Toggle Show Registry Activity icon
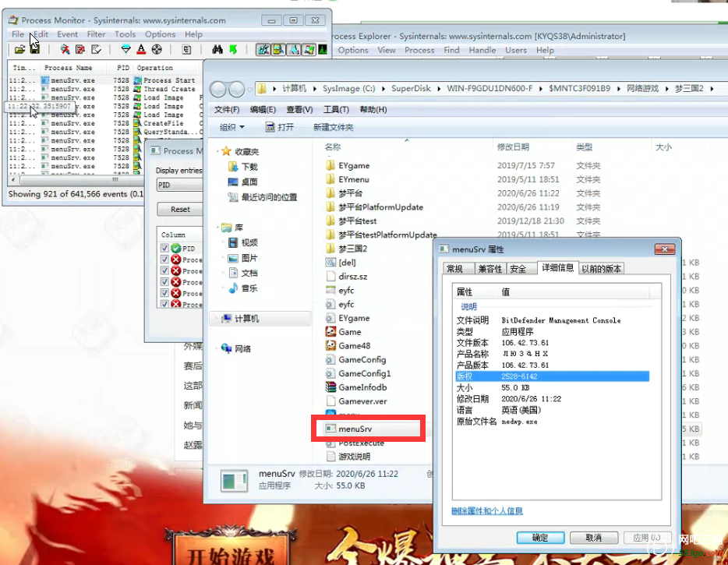This screenshot has width=728, height=565. pyautogui.click(x=263, y=49)
